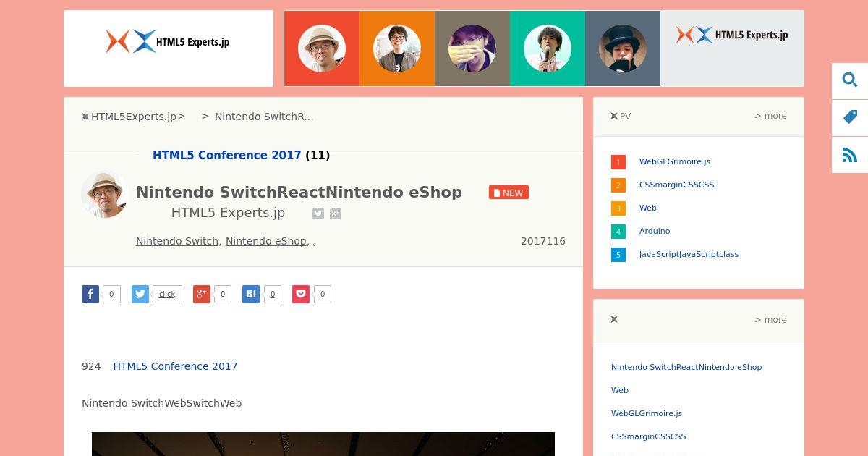This screenshot has height=456, width=868.
Task: Click the author name HTML5 Experts.jp
Action: coord(228,213)
